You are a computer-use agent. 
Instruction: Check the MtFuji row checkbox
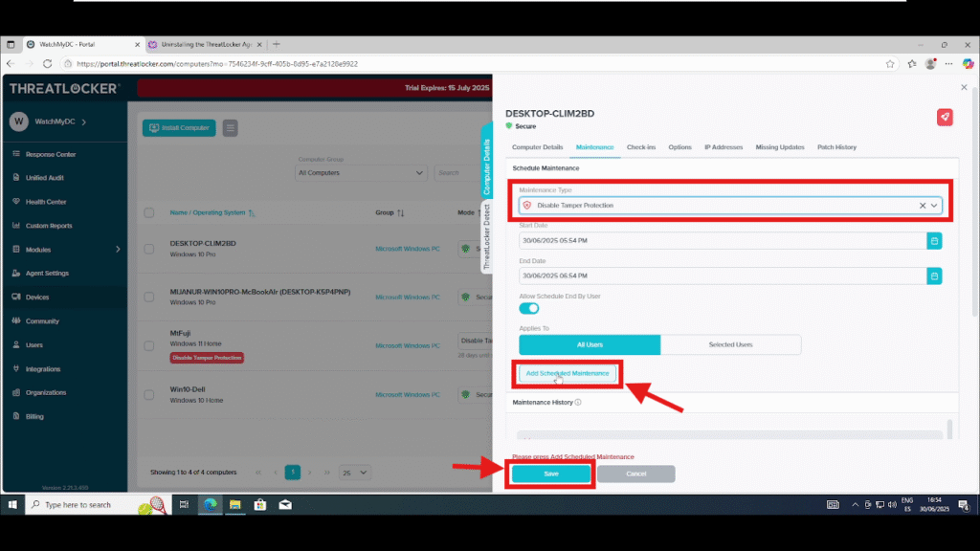tap(148, 345)
